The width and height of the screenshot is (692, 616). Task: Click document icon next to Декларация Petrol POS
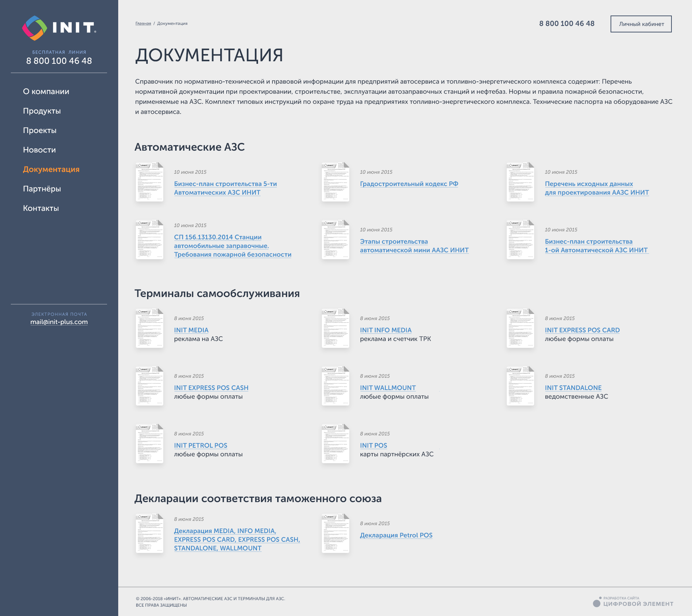point(335,533)
